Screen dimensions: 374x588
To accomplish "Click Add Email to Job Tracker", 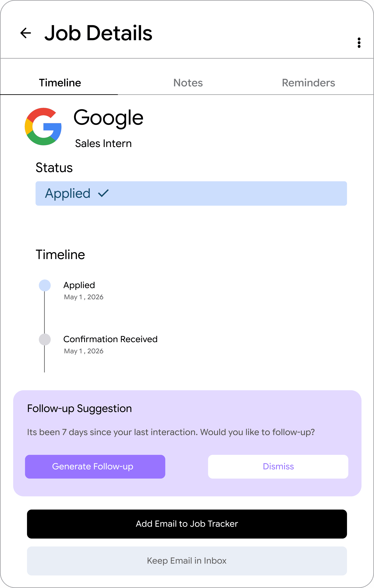I will click(187, 524).
